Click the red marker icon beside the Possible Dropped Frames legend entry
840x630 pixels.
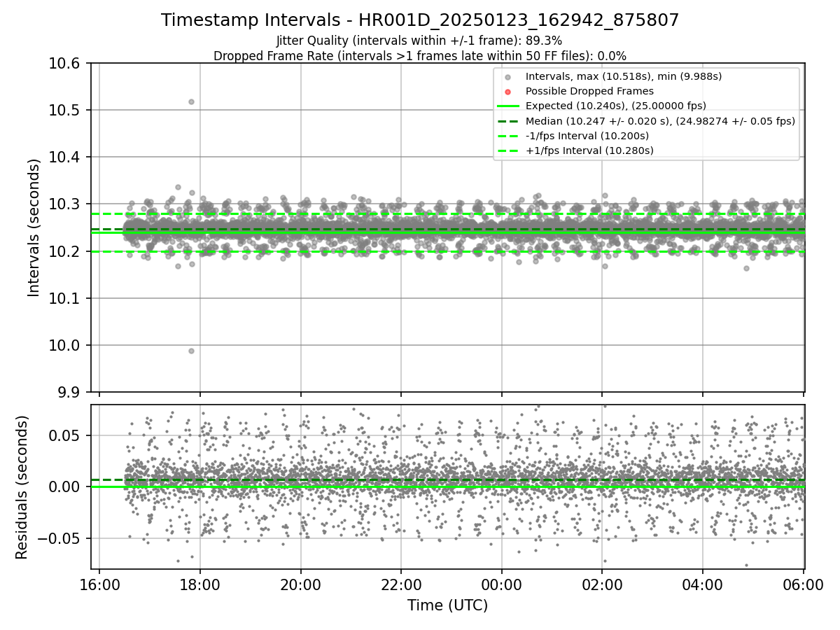(x=508, y=91)
